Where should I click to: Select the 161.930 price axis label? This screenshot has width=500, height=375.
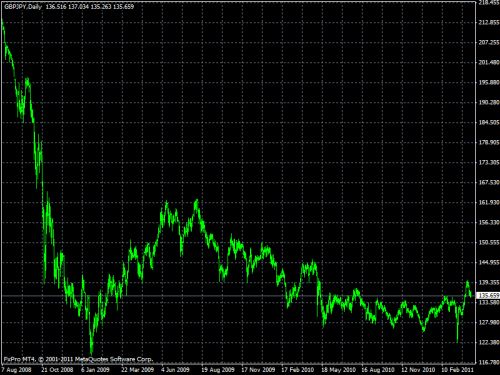[x=489, y=202]
